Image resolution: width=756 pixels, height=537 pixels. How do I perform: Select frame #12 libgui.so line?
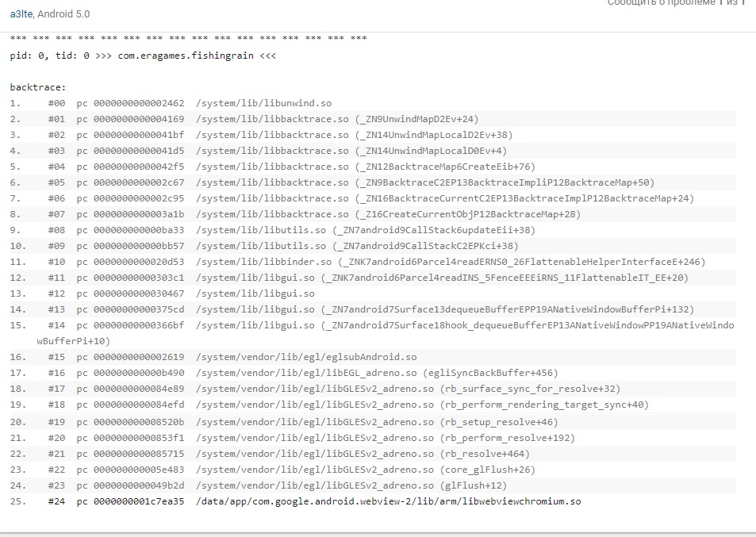[373, 293]
